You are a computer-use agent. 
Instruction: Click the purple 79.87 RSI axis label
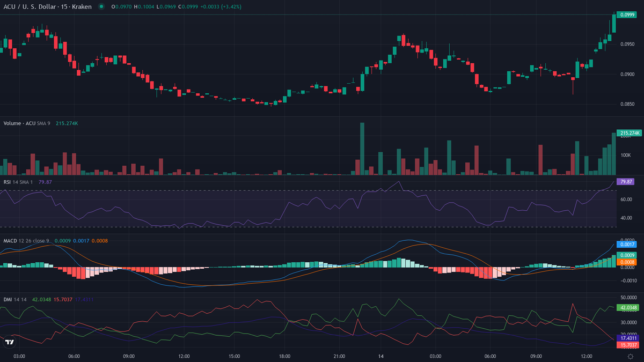coord(625,182)
